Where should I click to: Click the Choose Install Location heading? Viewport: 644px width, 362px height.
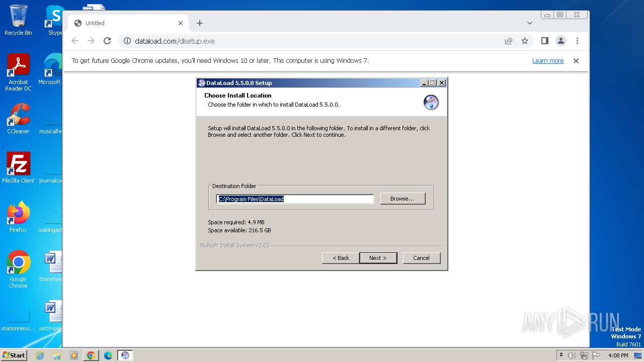(x=238, y=96)
